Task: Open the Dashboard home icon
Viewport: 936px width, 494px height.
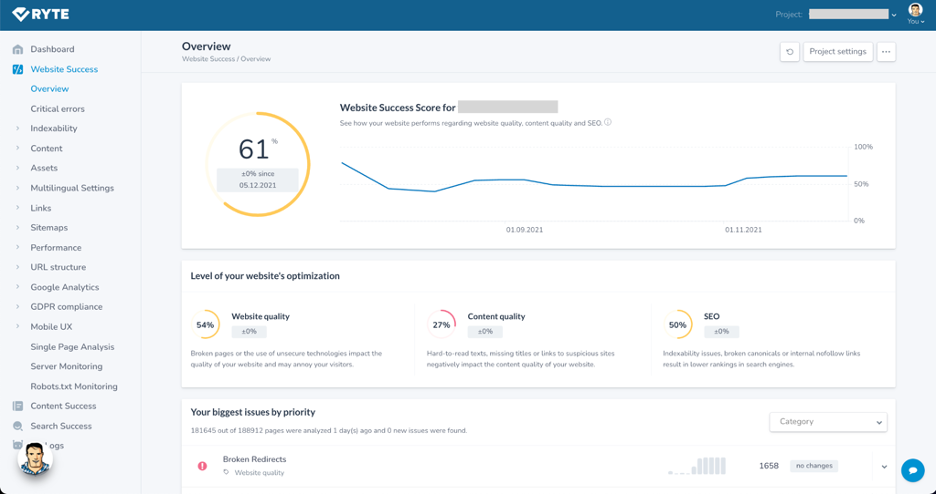Action: coord(18,49)
